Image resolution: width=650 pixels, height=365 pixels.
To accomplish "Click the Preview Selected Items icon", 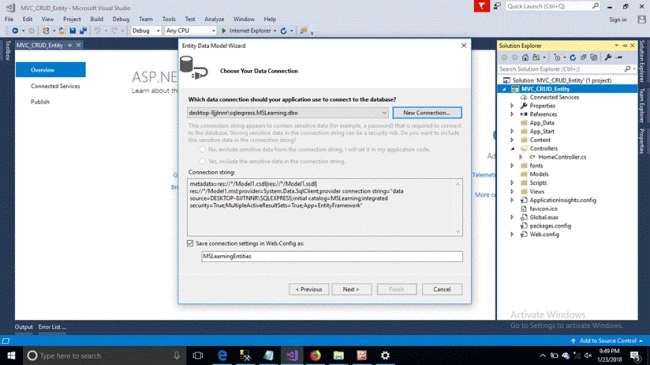I will coord(619,58).
